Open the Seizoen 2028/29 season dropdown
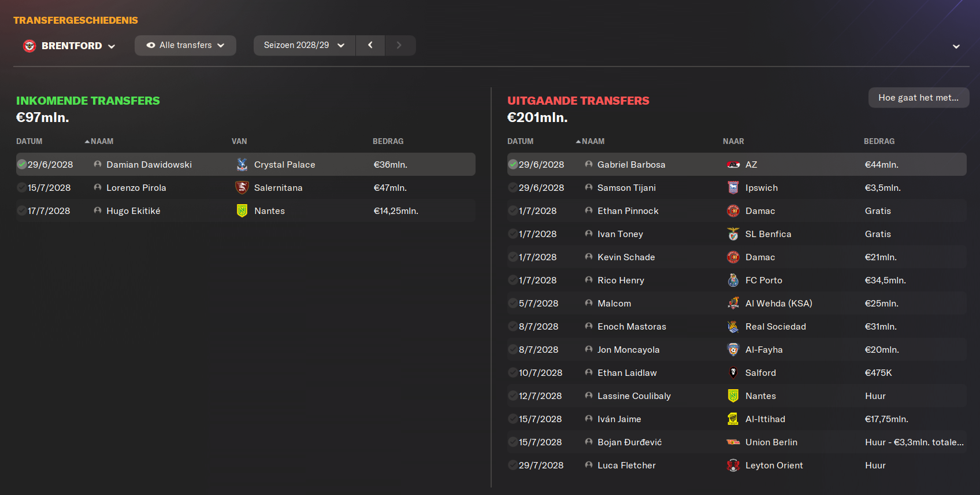This screenshot has height=495, width=980. click(304, 45)
